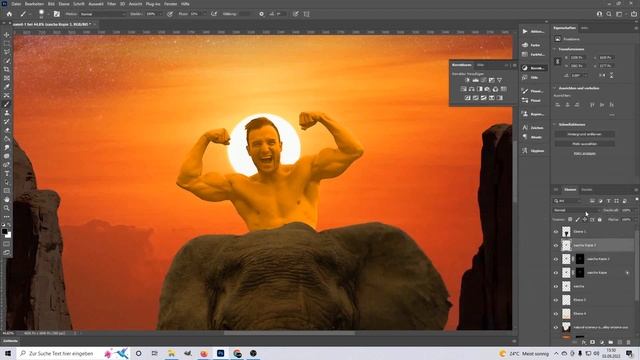
Task: Toggle the width-height link in Transformieren
Action: click(558, 61)
